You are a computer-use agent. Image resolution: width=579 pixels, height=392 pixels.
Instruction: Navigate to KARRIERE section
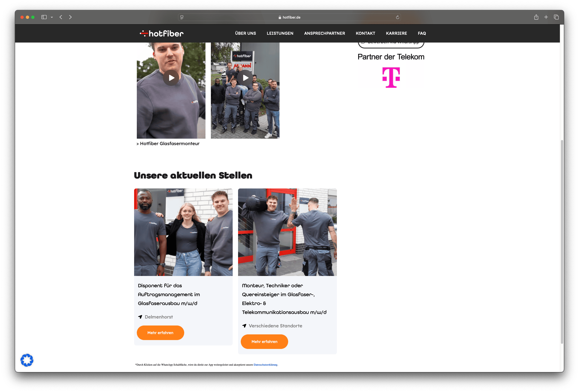pos(396,33)
